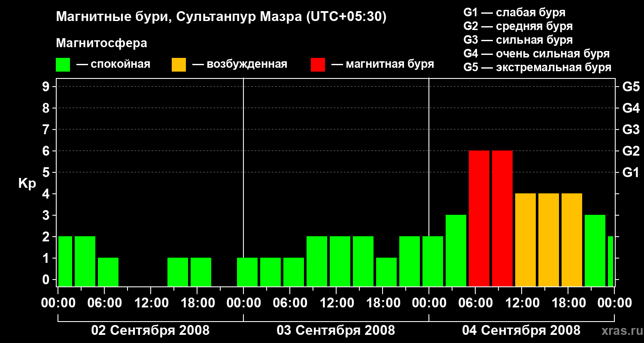Image resolution: width=644 pixels, height=343 pixels.
Task: Click green Kp 3 bar after the orange bars
Action: pos(595,251)
